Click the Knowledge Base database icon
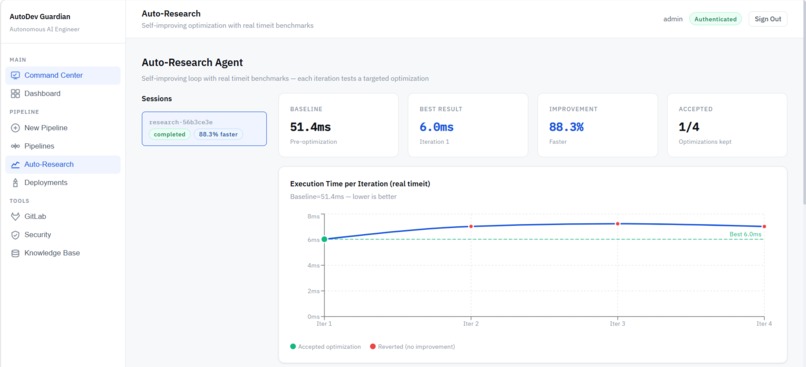Screen dimensions: 806x367 point(15,253)
